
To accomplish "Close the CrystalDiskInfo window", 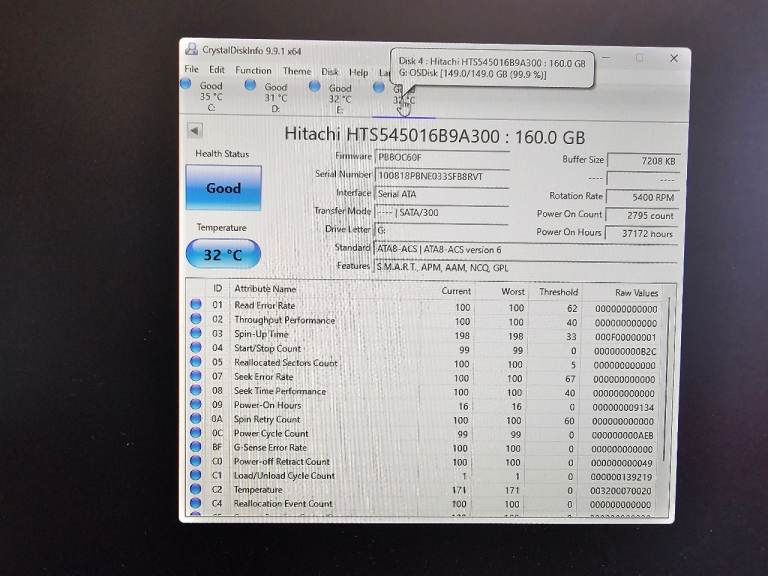I will click(673, 58).
